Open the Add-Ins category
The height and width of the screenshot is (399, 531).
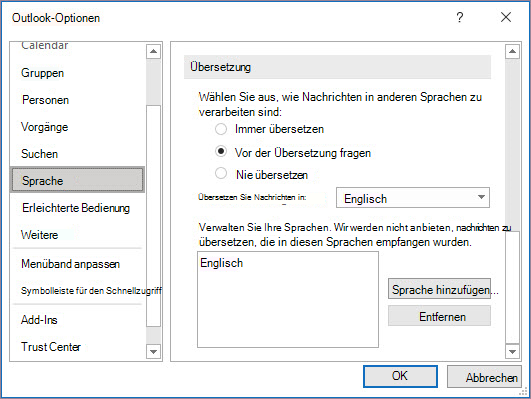tap(39, 320)
